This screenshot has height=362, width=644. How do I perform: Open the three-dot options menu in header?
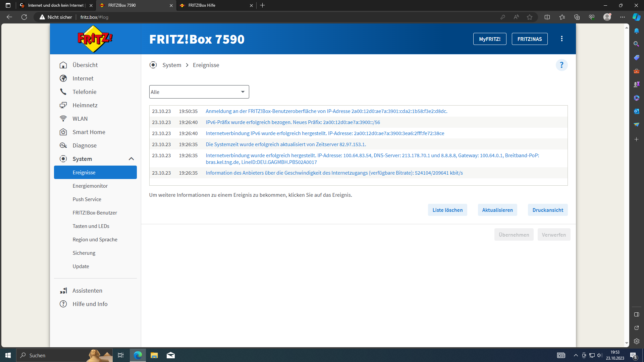point(561,39)
